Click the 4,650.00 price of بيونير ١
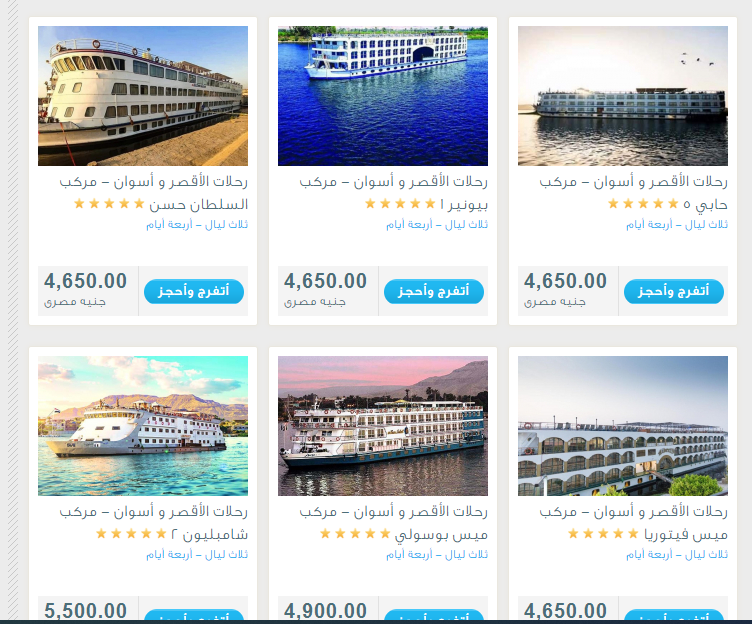 325,281
